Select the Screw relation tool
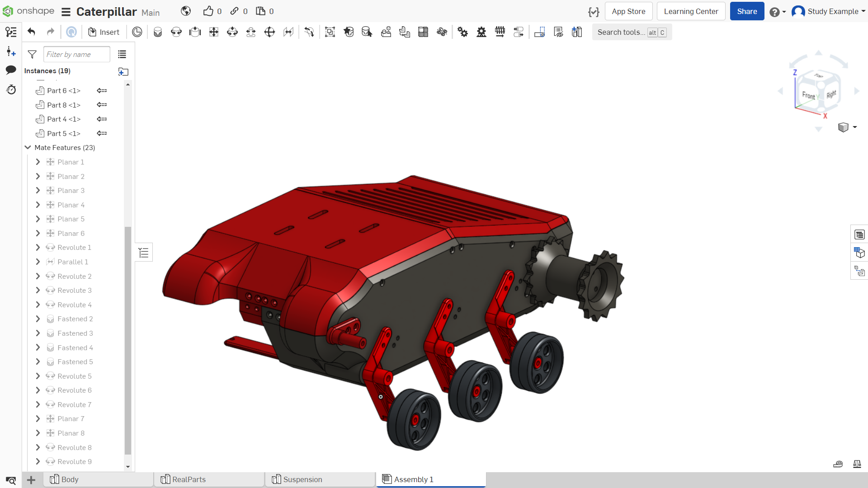Image resolution: width=868 pixels, height=488 pixels. point(500,32)
